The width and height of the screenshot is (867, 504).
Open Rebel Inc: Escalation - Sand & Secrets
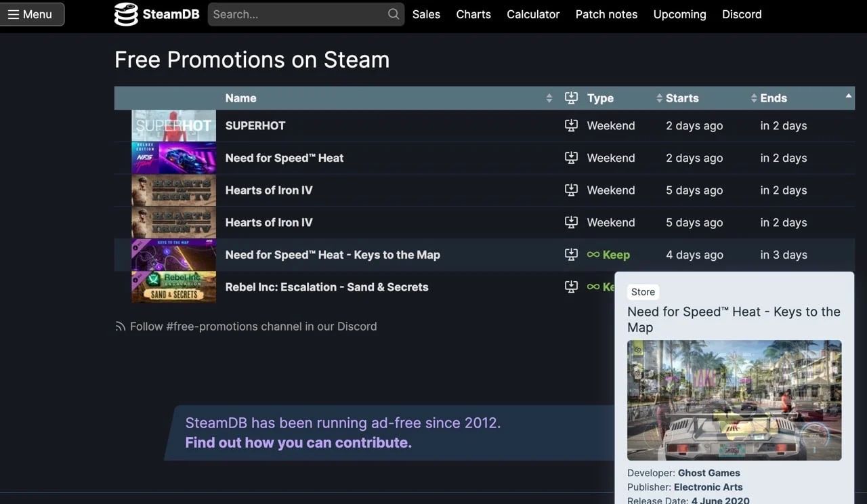326,287
